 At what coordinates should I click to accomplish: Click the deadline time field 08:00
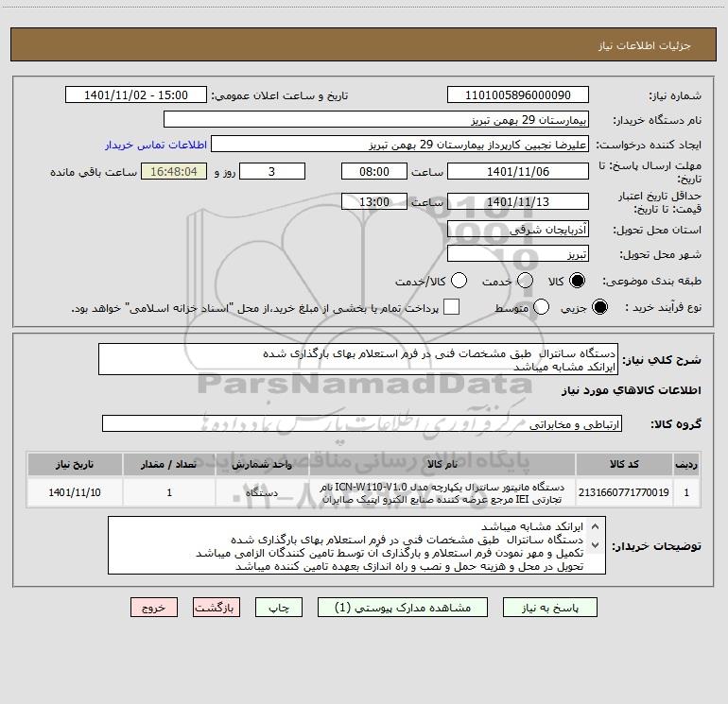[x=374, y=171]
